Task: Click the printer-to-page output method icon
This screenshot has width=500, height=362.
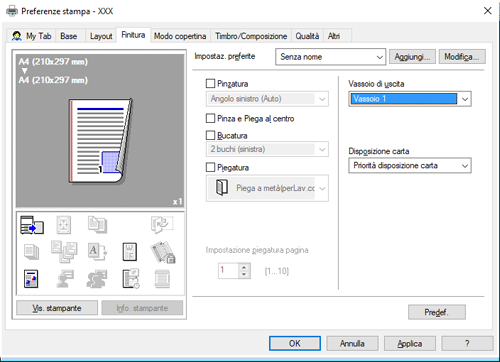Action: 32,225
